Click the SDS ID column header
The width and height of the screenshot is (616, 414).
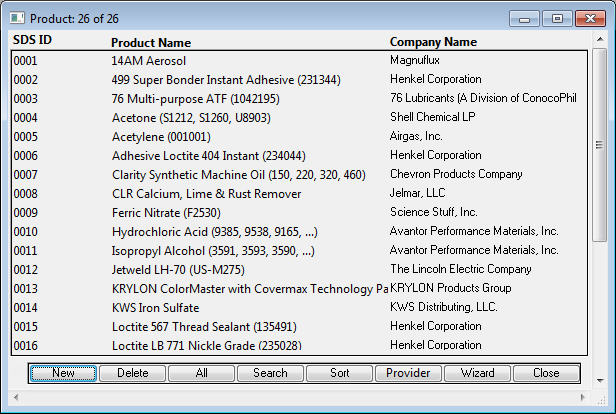point(32,42)
